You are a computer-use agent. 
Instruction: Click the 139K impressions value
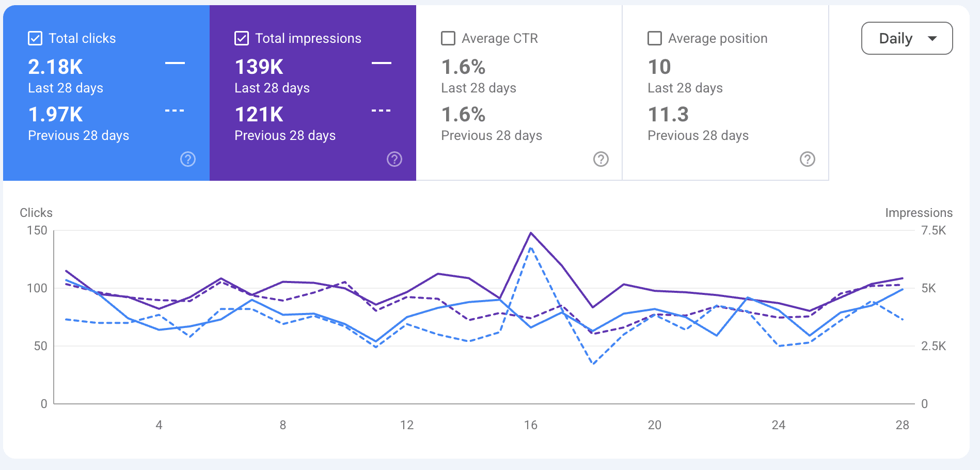click(259, 67)
